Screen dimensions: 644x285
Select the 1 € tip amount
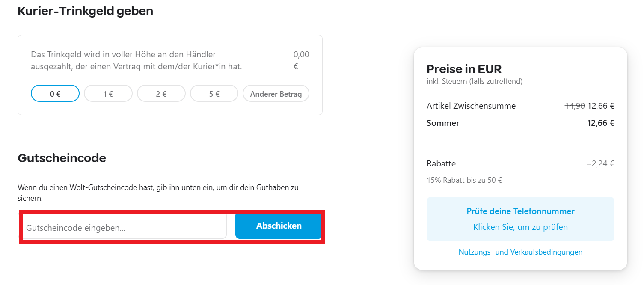[108, 93]
